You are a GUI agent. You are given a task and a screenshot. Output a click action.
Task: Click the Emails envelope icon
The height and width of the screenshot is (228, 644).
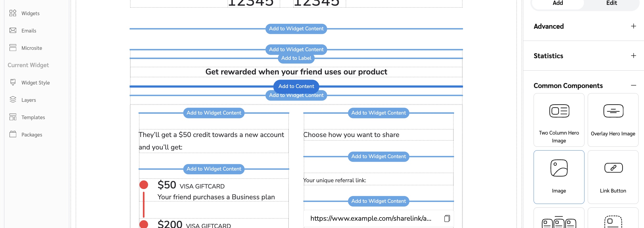click(x=13, y=31)
